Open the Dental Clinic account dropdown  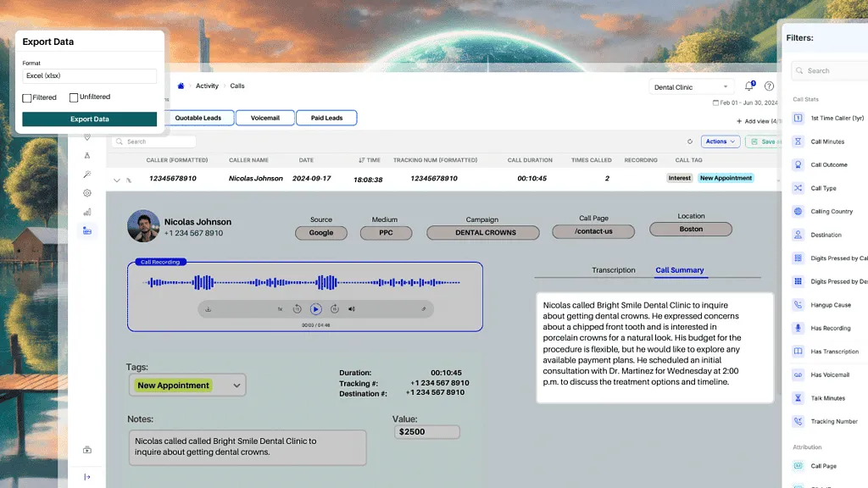tap(691, 87)
